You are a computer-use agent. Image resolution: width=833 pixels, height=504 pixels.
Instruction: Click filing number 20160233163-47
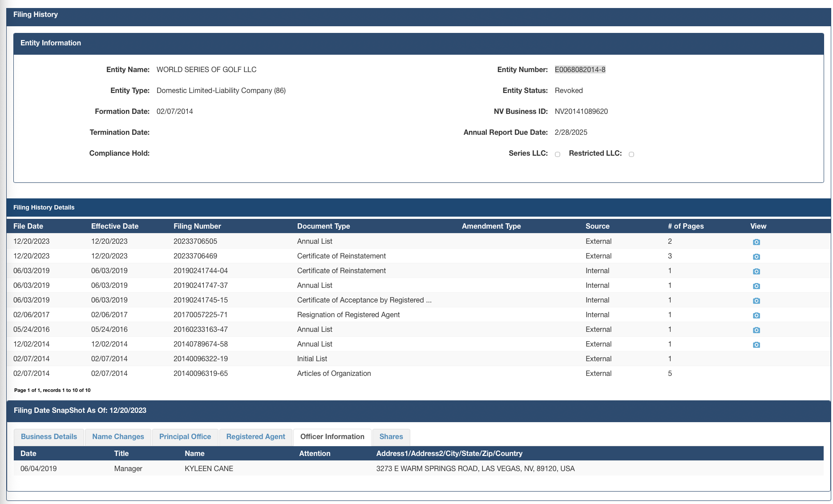click(x=201, y=329)
